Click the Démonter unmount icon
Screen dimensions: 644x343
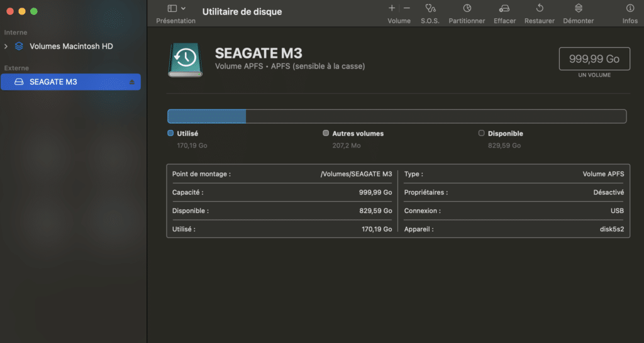coord(579,8)
